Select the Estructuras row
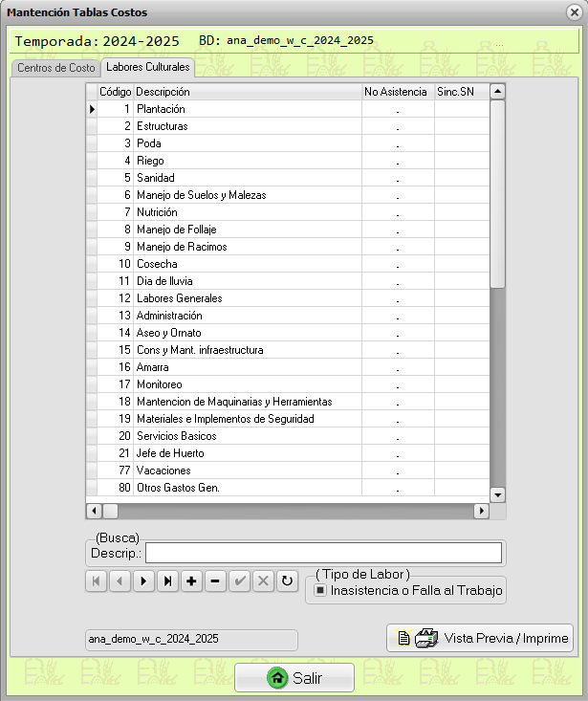588x701 pixels. (288, 126)
